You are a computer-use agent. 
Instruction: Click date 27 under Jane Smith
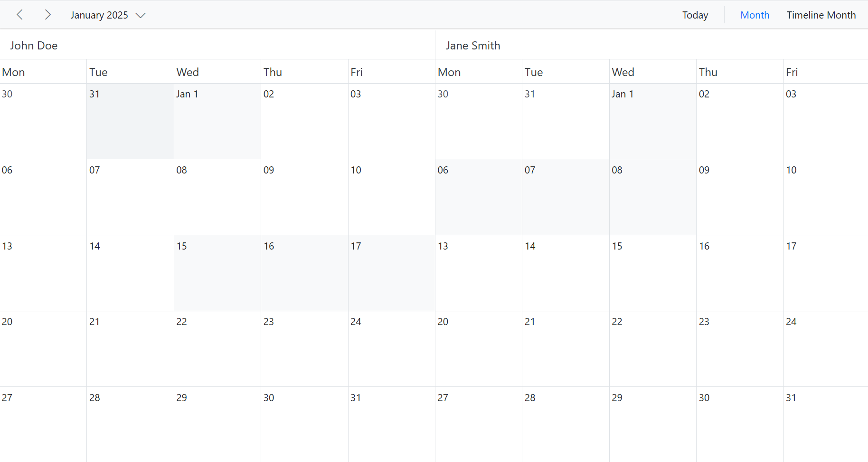point(443,398)
